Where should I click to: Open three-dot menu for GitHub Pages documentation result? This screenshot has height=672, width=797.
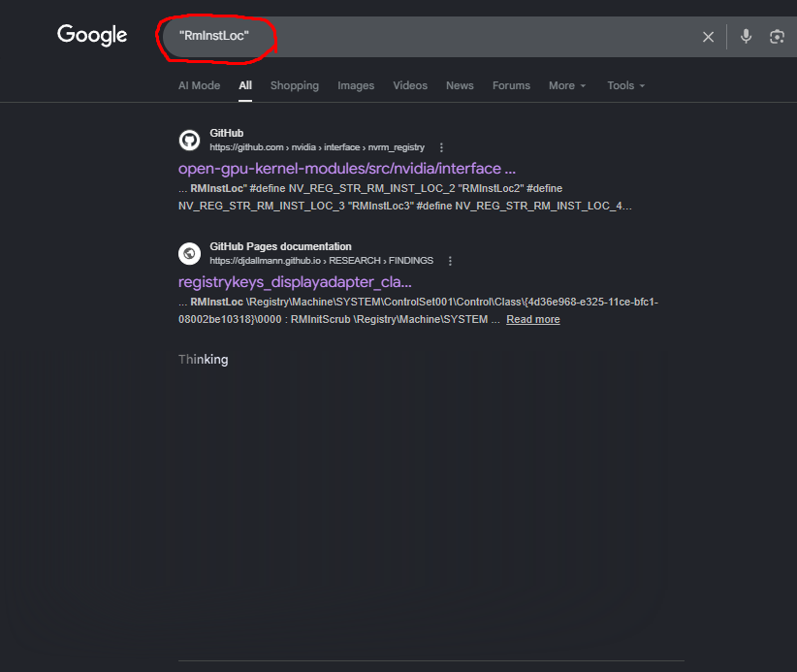click(x=450, y=261)
